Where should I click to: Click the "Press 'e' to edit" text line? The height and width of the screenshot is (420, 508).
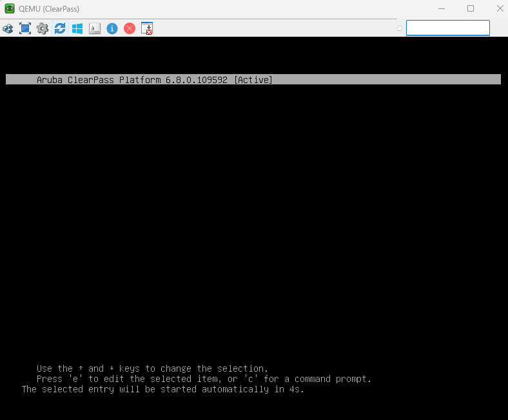[204, 379]
